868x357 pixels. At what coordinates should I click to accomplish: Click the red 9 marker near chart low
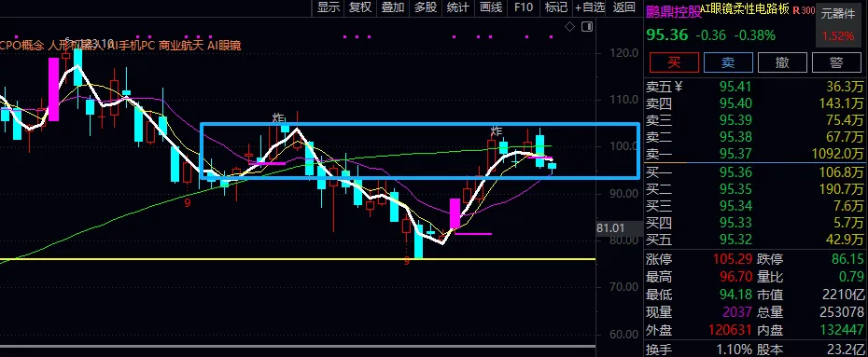[407, 261]
